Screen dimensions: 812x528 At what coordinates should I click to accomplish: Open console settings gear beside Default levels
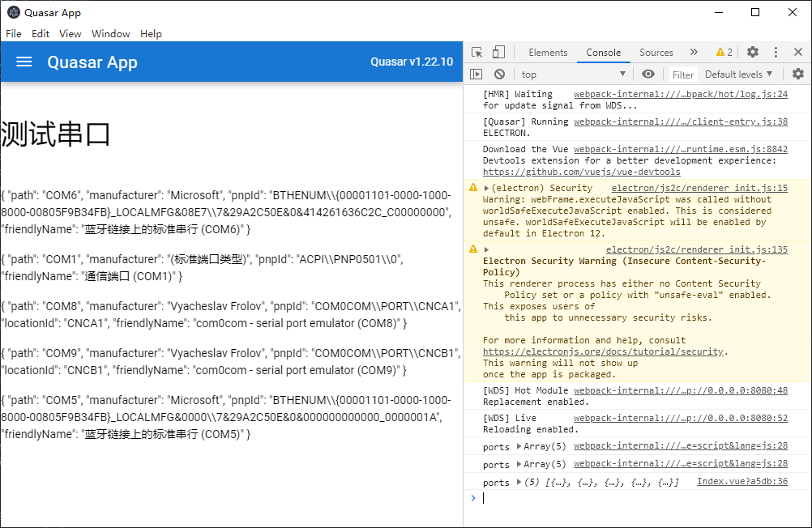798,74
